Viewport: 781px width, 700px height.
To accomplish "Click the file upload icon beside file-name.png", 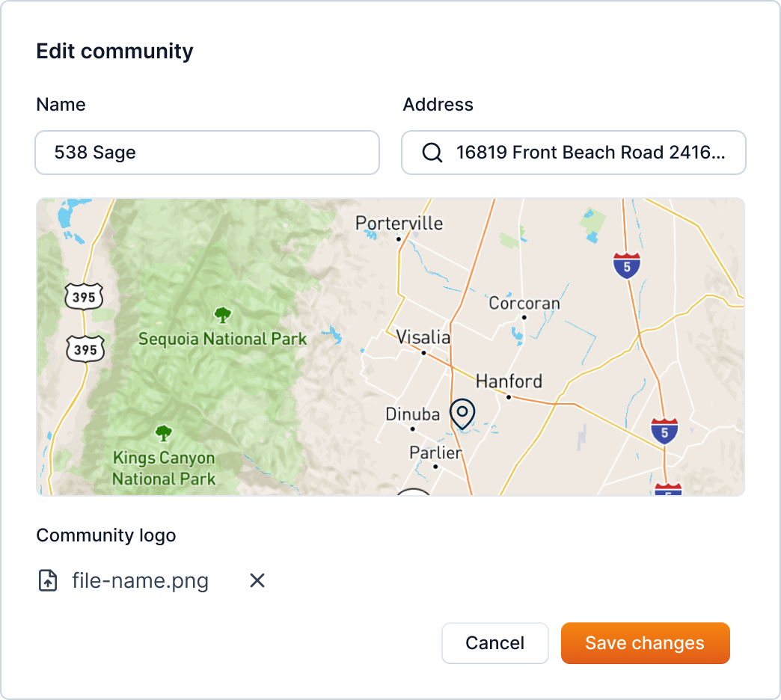I will coord(48,580).
